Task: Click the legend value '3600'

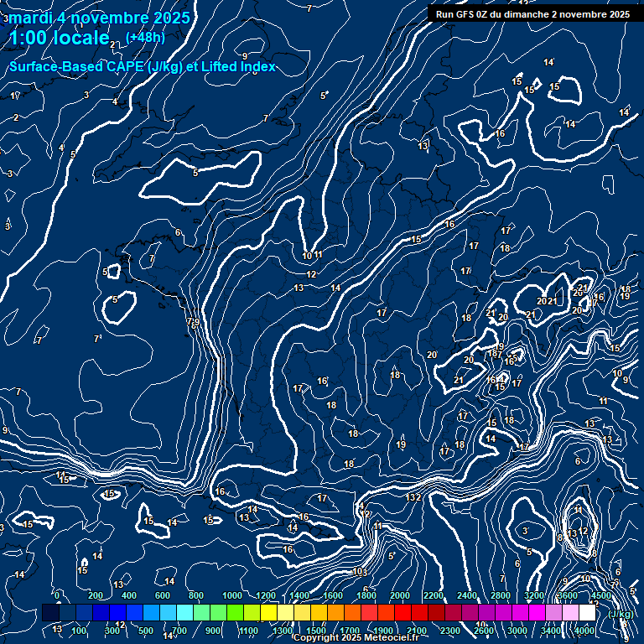Action: click(x=568, y=595)
